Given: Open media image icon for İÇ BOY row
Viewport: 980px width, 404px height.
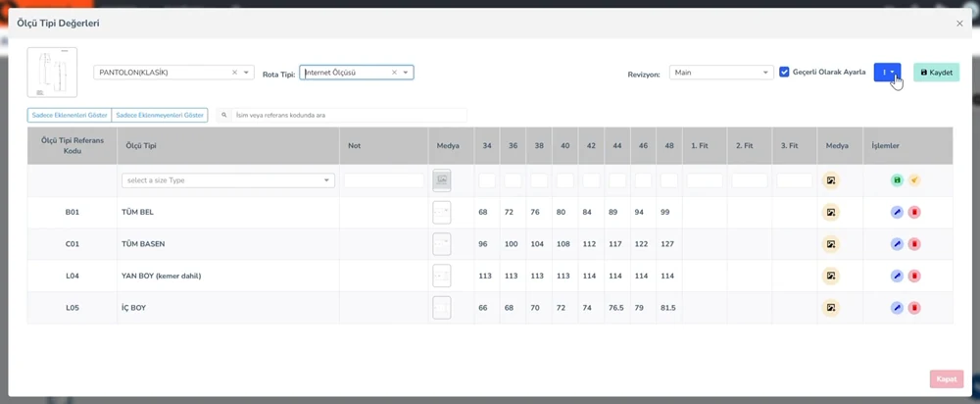Looking at the screenshot, I should (831, 308).
